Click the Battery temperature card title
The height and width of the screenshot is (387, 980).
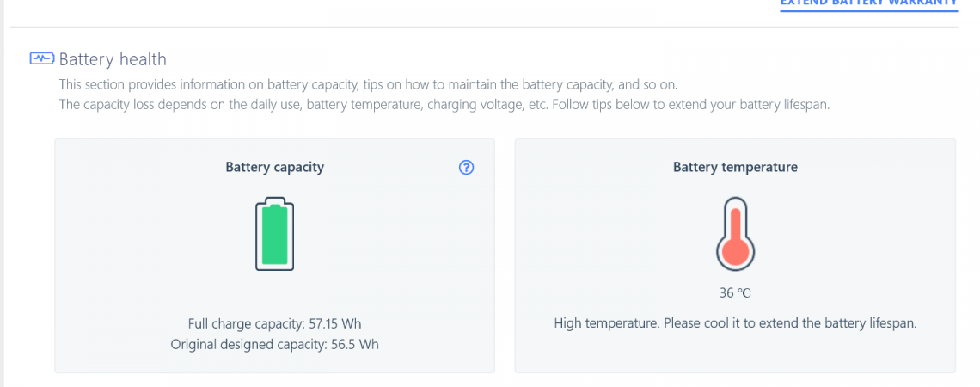tap(735, 167)
